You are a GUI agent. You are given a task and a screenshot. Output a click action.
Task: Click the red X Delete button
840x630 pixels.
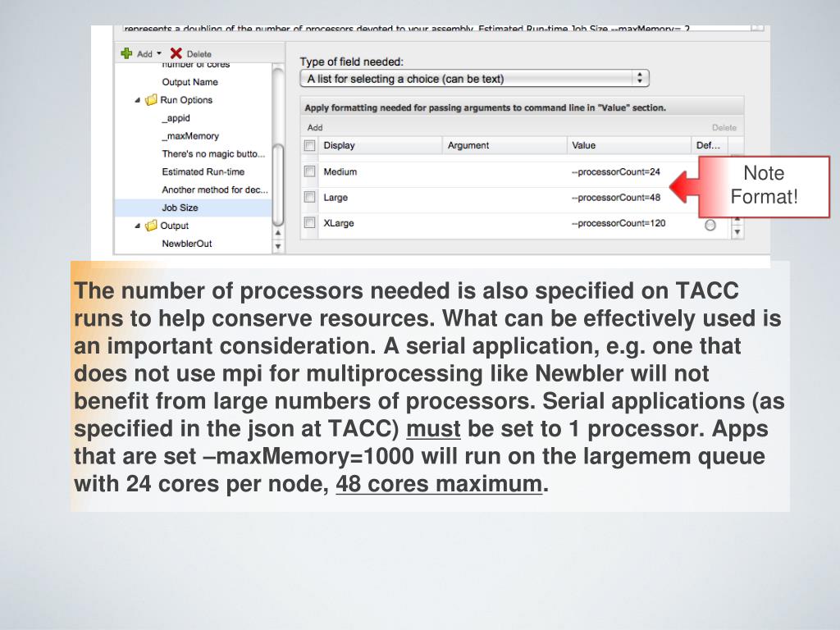tap(176, 53)
